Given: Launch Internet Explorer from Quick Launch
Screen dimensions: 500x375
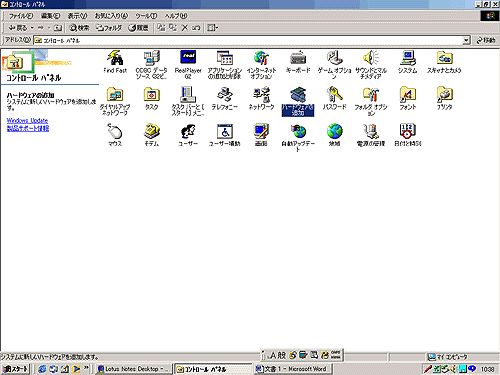Looking at the screenshot, I should (x=42, y=369).
